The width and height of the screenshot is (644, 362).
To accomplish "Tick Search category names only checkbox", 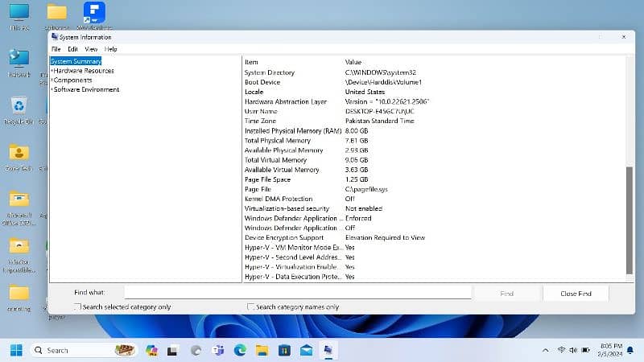I will [251, 307].
